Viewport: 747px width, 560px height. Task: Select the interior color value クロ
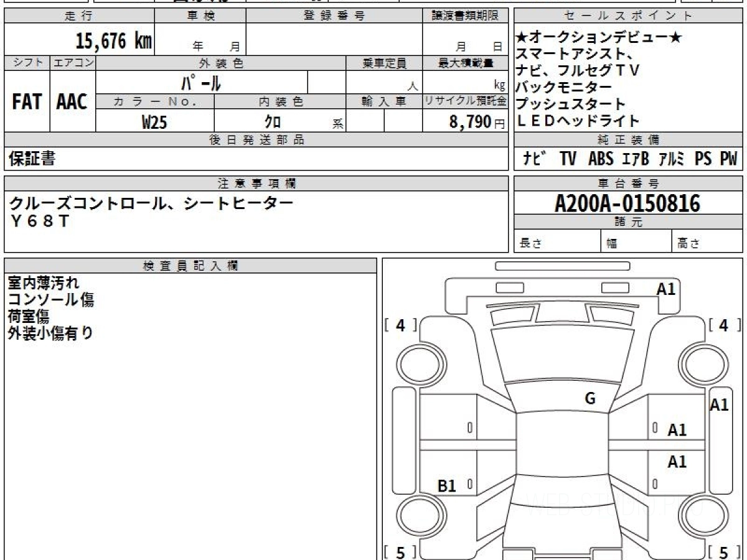point(273,122)
